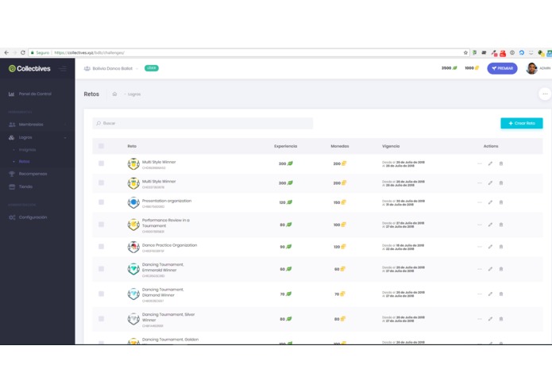Check the Performance Review in a Tournament row
Viewport: 552px width, 392px height.
[101, 225]
